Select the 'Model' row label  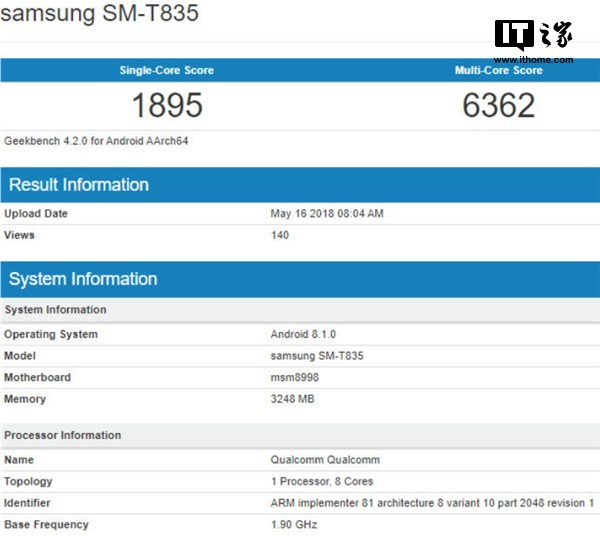click(20, 356)
